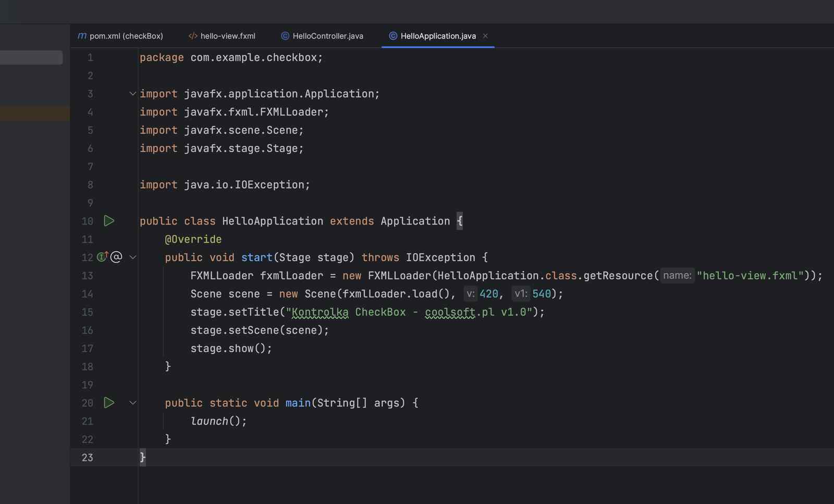Click the value 420 on line 14
This screenshot has width=834, height=504.
tap(489, 294)
